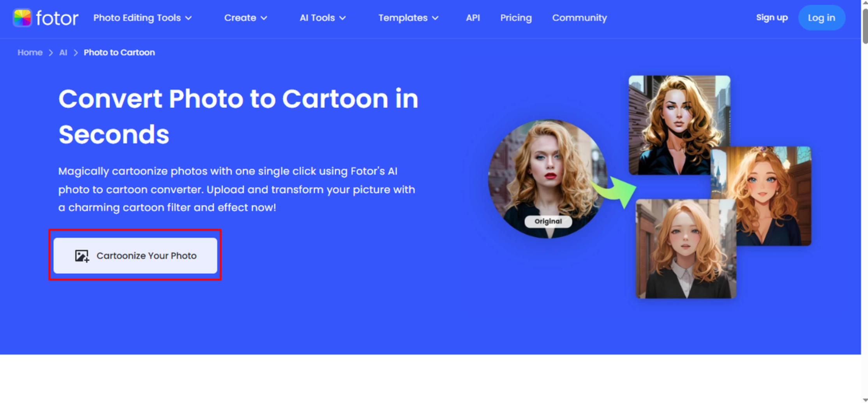Image resolution: width=868 pixels, height=403 pixels.
Task: Click the Sign up link
Action: (771, 18)
